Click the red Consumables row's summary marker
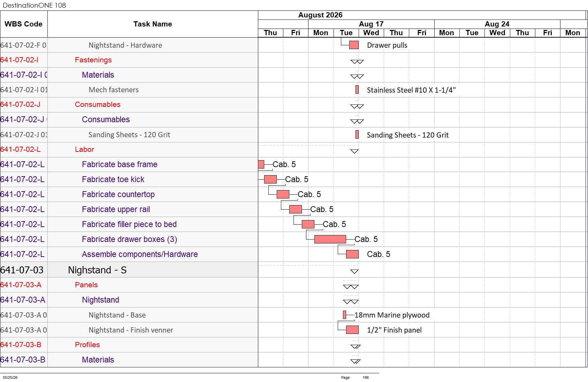This screenshot has height=382, width=588. pos(357,106)
